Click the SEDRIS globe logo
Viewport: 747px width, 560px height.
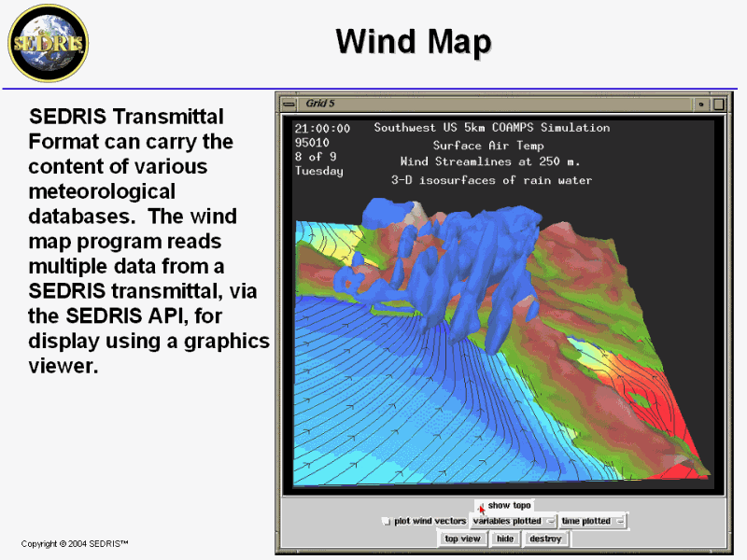pos(48,42)
